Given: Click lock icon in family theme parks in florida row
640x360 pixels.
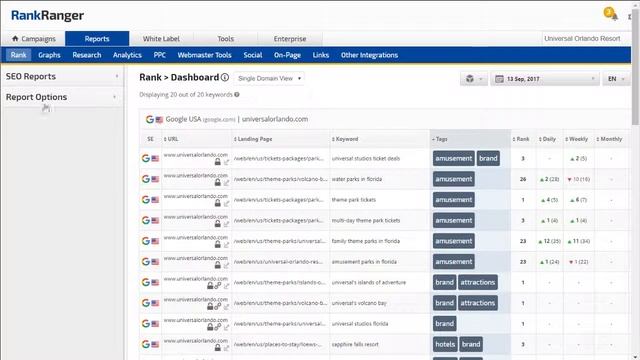Looking at the screenshot, I should coord(218,244).
